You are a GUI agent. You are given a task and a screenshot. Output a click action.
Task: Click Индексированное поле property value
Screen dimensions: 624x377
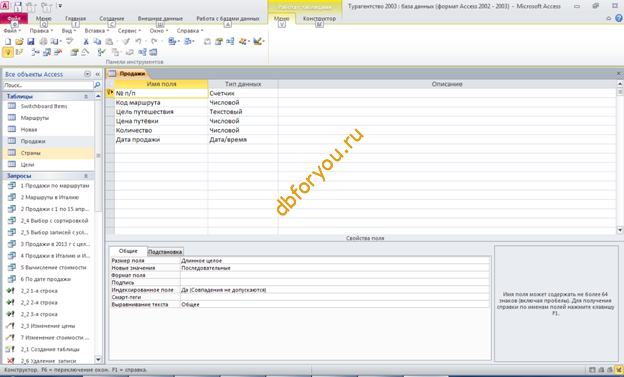[x=334, y=290]
